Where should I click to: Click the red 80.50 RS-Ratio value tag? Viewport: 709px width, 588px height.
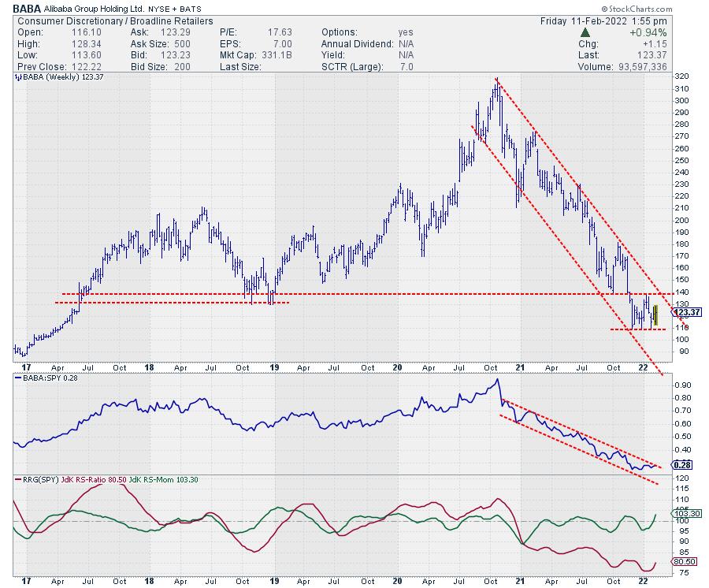coord(682,562)
